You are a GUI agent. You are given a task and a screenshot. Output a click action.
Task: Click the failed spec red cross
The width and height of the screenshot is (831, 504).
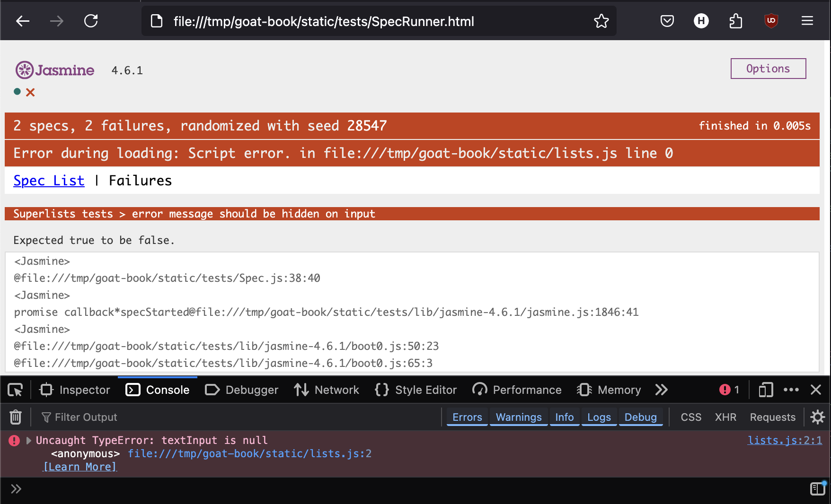[30, 92]
